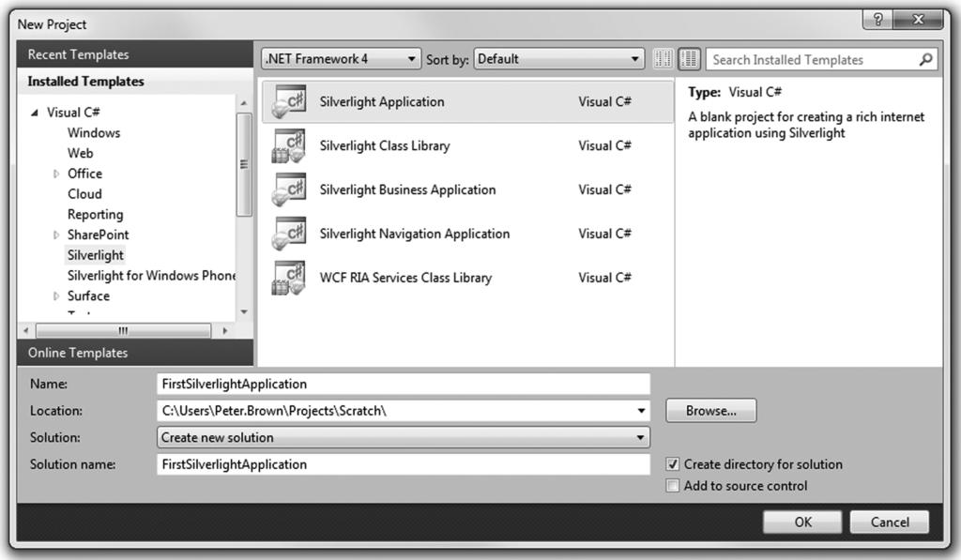Click the Office tree item label
The height and width of the screenshot is (560, 961).
click(84, 174)
